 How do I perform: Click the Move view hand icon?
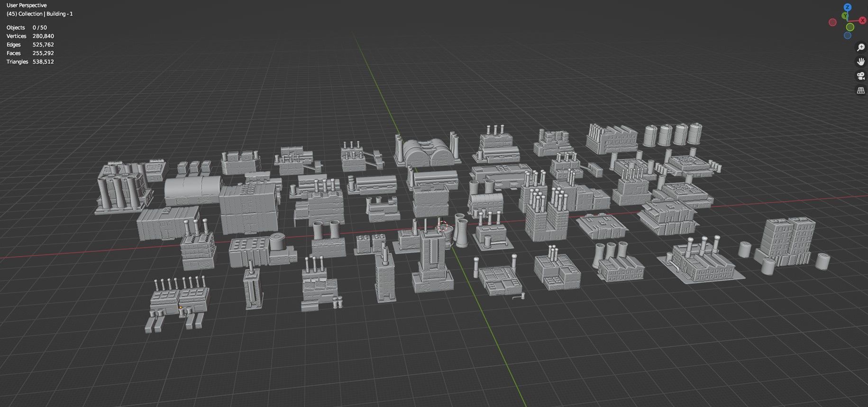861,62
